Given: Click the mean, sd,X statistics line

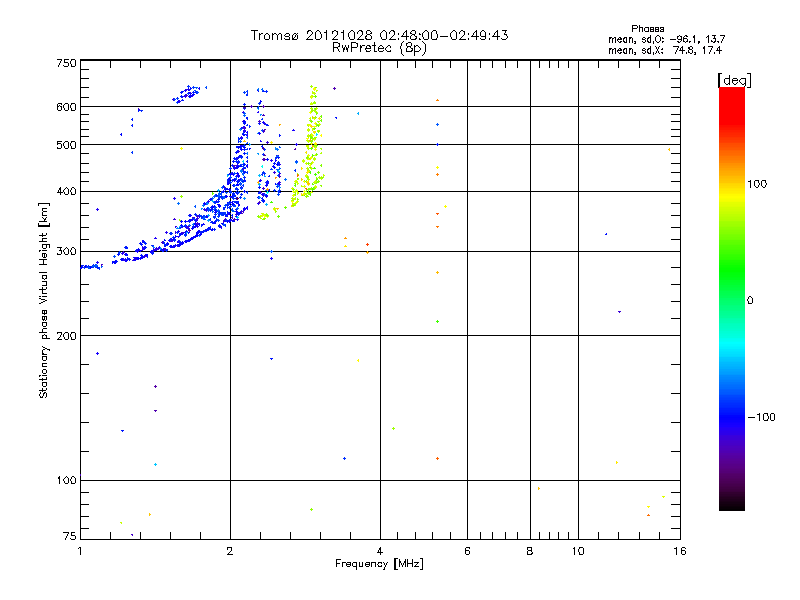Looking at the screenshot, I should (x=665, y=49).
